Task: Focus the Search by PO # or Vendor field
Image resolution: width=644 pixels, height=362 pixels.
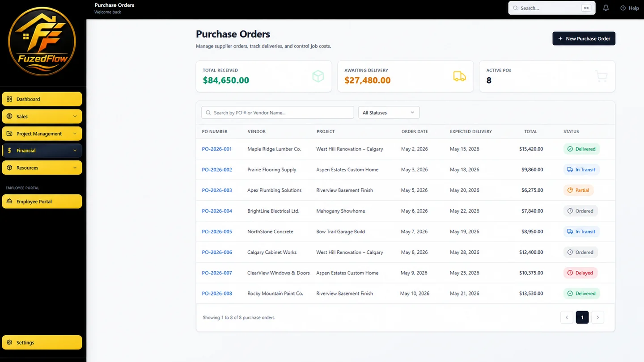Action: click(x=278, y=113)
